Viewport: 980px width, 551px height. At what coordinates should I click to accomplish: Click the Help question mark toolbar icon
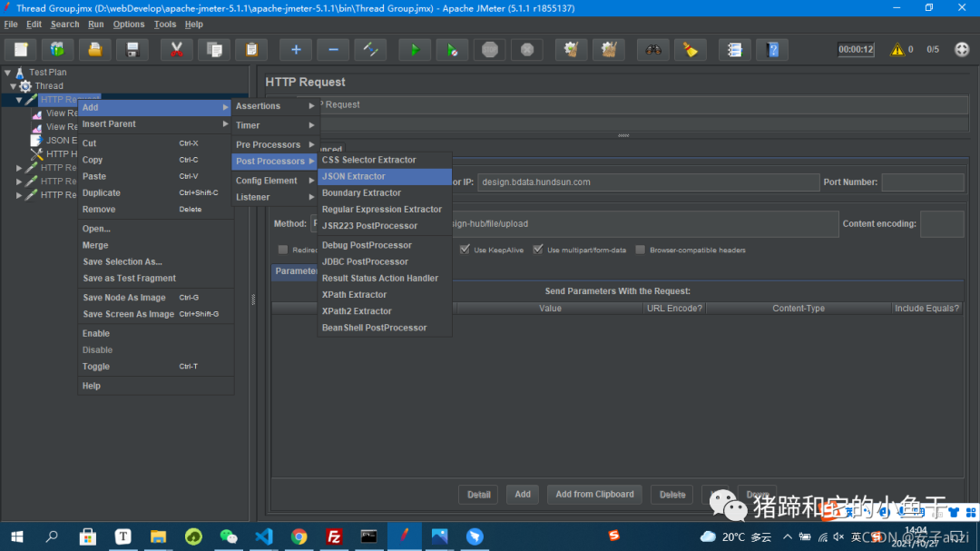click(773, 49)
